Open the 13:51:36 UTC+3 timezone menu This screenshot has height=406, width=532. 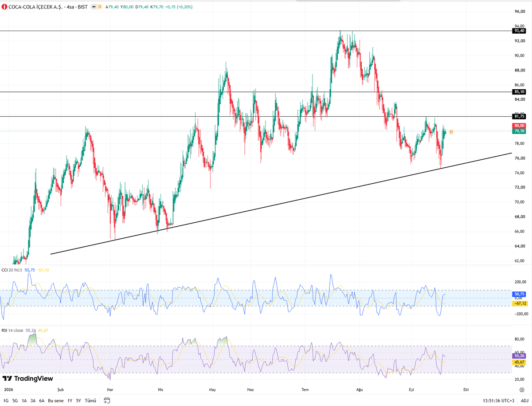(499, 401)
